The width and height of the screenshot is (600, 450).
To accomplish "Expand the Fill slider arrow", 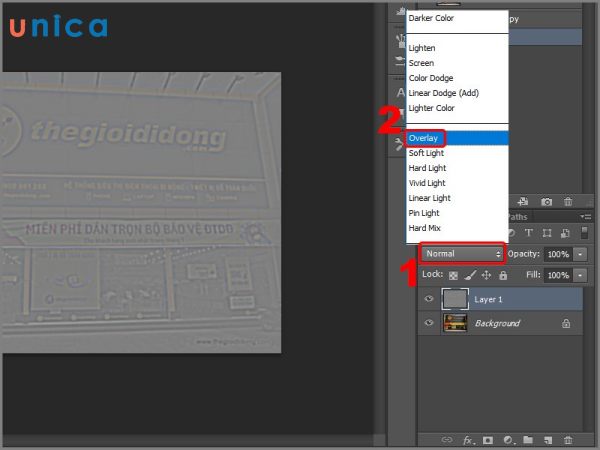I will pos(581,275).
